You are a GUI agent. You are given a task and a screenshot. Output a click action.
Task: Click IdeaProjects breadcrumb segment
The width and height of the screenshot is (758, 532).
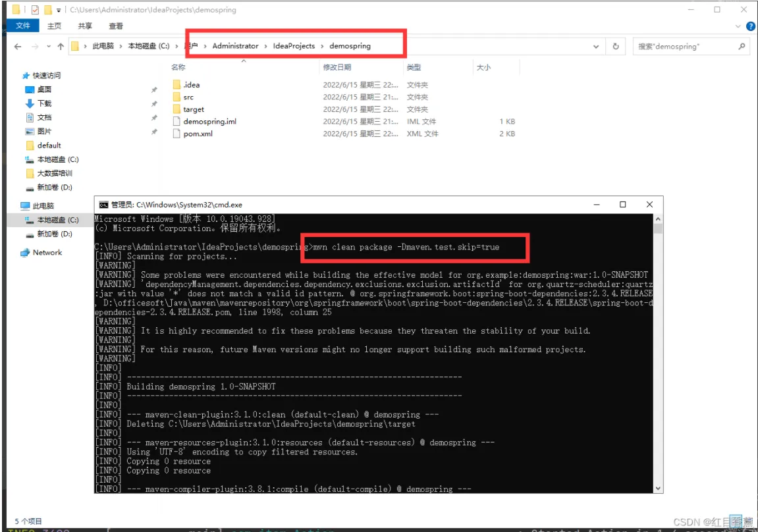pyautogui.click(x=294, y=46)
